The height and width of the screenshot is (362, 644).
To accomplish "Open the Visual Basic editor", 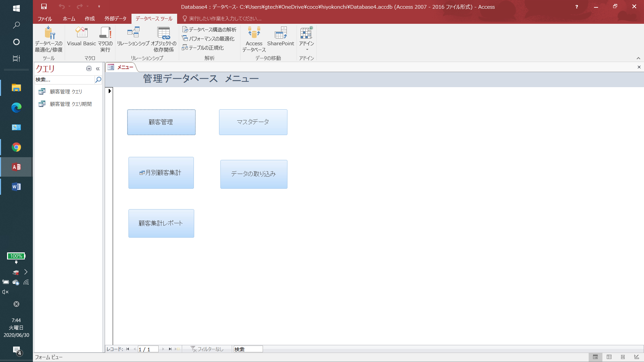I will click(82, 34).
